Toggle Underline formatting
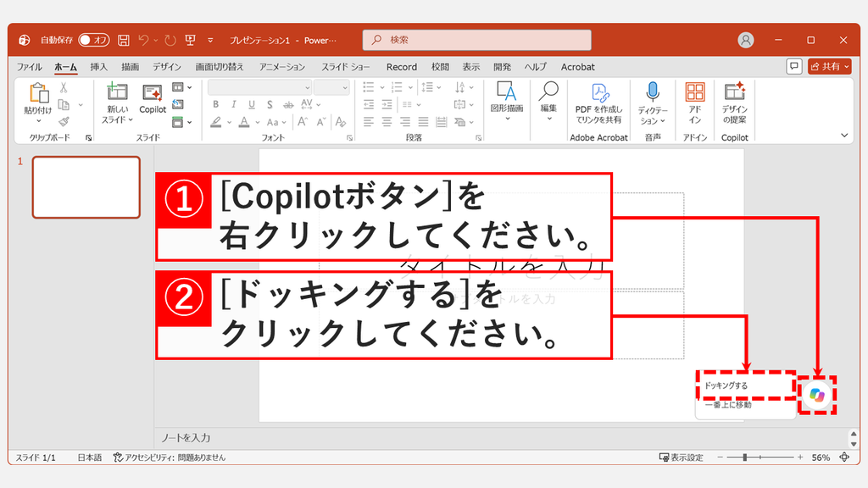Image resolution: width=868 pixels, height=488 pixels. (252, 104)
